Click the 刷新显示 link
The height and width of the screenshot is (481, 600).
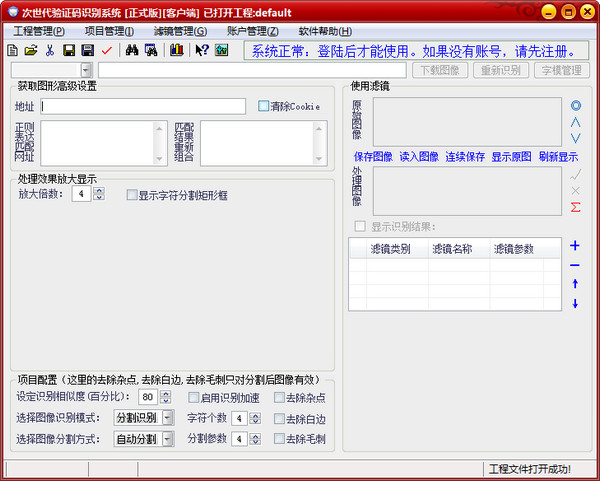click(x=558, y=157)
